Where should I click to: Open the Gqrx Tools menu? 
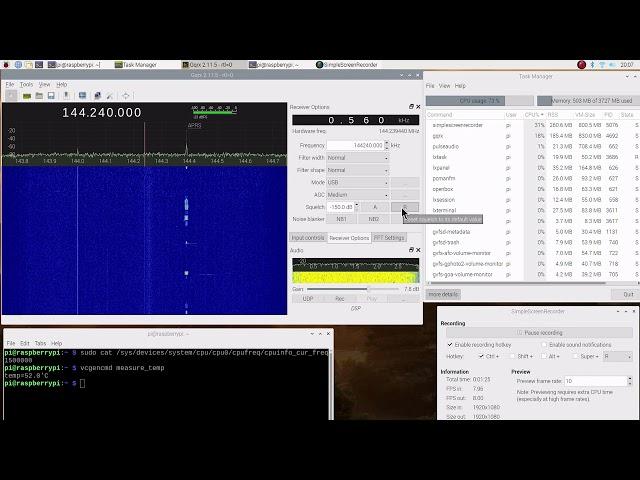26,84
